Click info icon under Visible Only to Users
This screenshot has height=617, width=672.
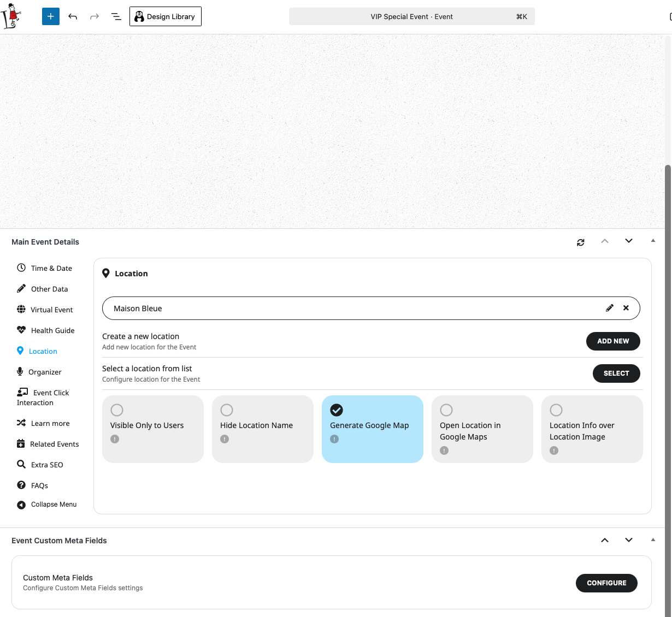click(x=115, y=439)
